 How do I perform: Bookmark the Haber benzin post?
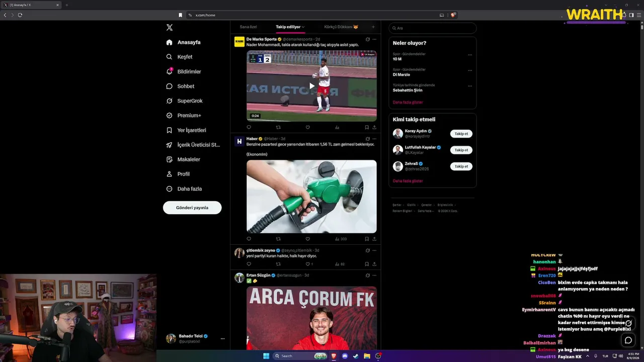coord(367,239)
